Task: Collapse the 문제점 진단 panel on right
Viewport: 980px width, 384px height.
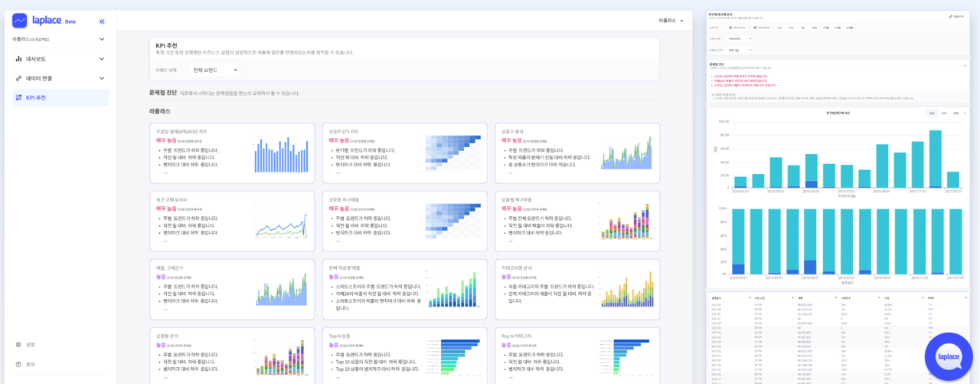Action: 963,66
